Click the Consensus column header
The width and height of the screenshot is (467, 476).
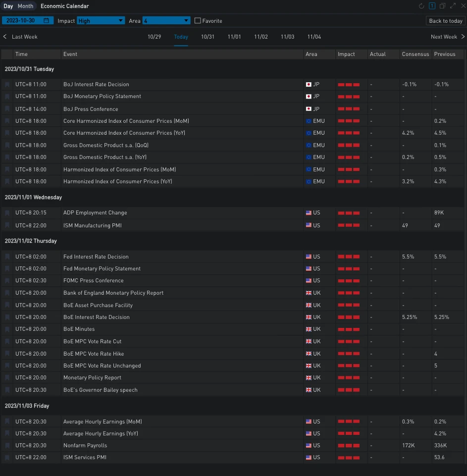click(415, 54)
